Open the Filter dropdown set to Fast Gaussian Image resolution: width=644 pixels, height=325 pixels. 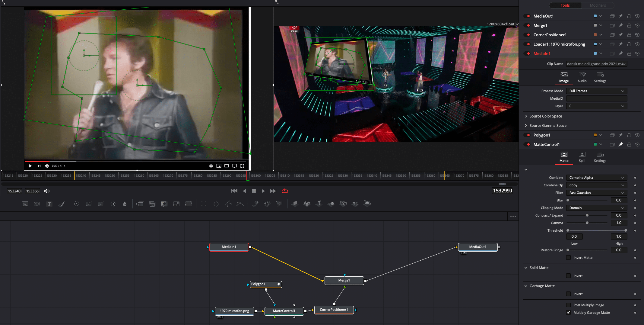coord(596,193)
